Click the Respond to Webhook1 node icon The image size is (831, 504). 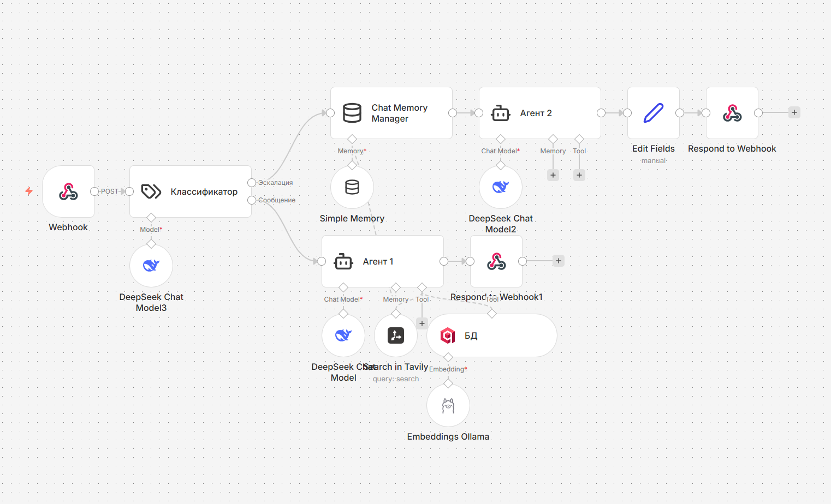point(496,261)
